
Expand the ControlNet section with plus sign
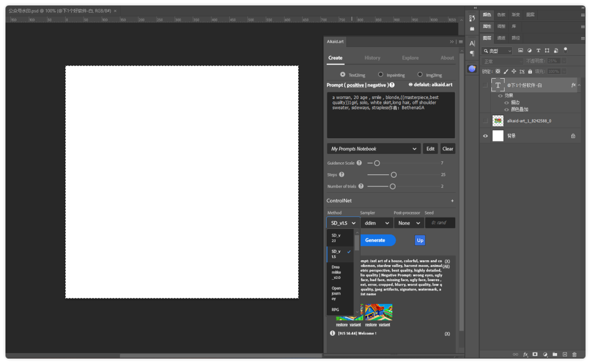pos(452,201)
